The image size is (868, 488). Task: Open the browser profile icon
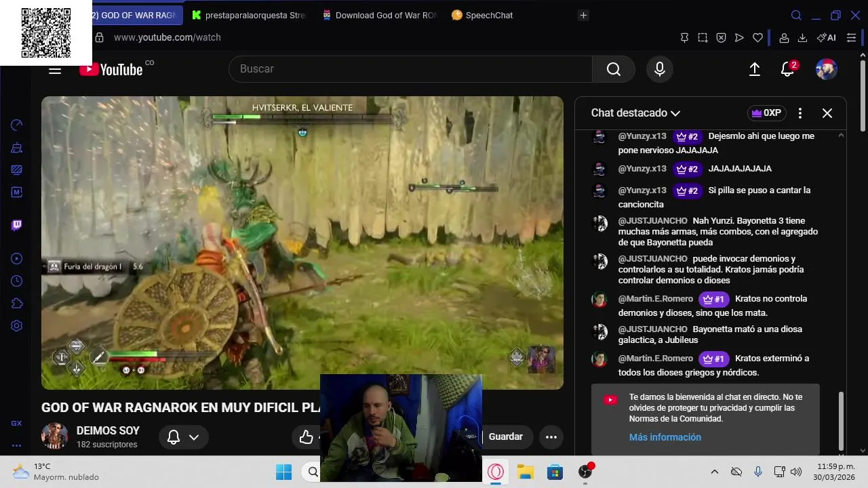click(x=784, y=37)
